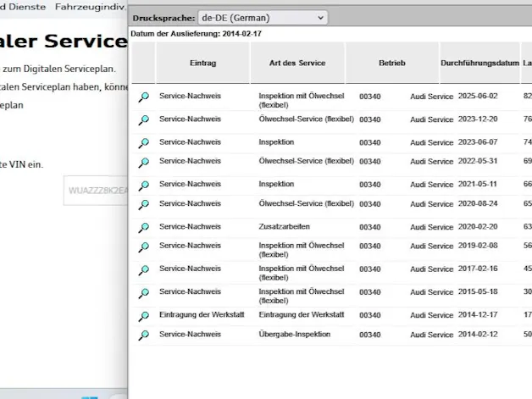Screen dimensions: 532x399
Task: Click the Datum der Auslieferung: 2014-02-17 text
Action: [x=196, y=34]
